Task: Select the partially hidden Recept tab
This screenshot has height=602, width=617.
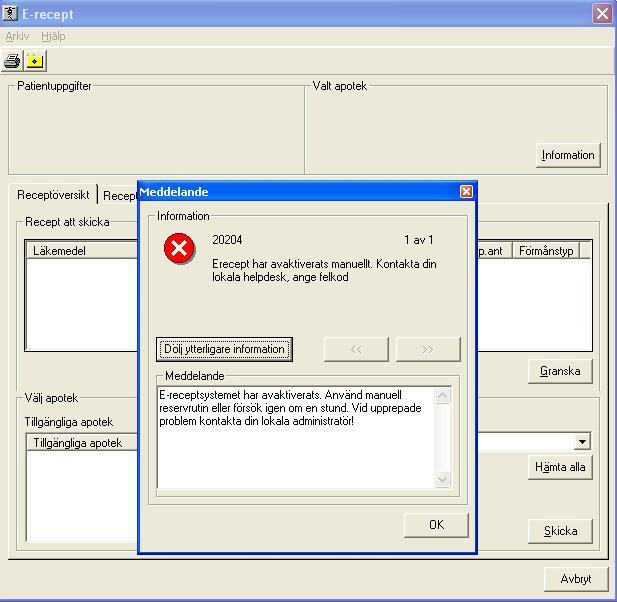Action: click(x=119, y=196)
